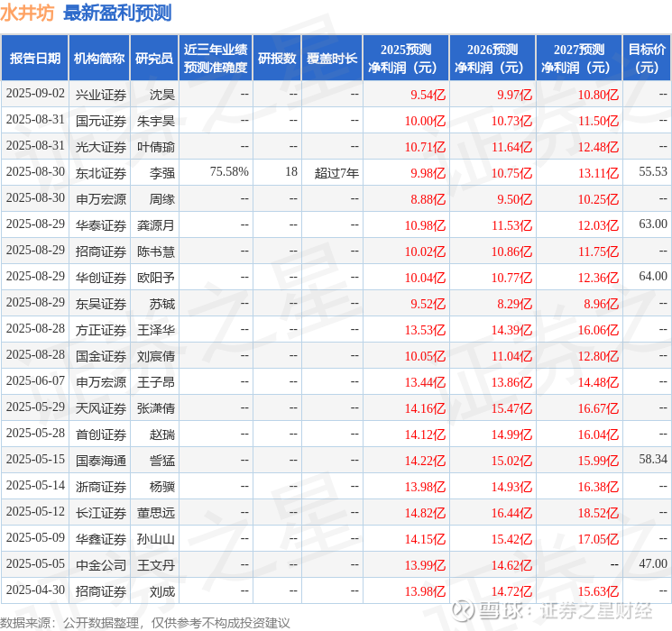Click the 75.58% accuracy value
The height and width of the screenshot is (631, 672).
(x=229, y=172)
